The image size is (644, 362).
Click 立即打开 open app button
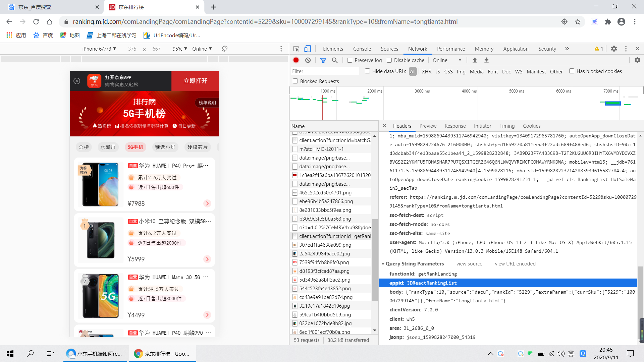(195, 81)
